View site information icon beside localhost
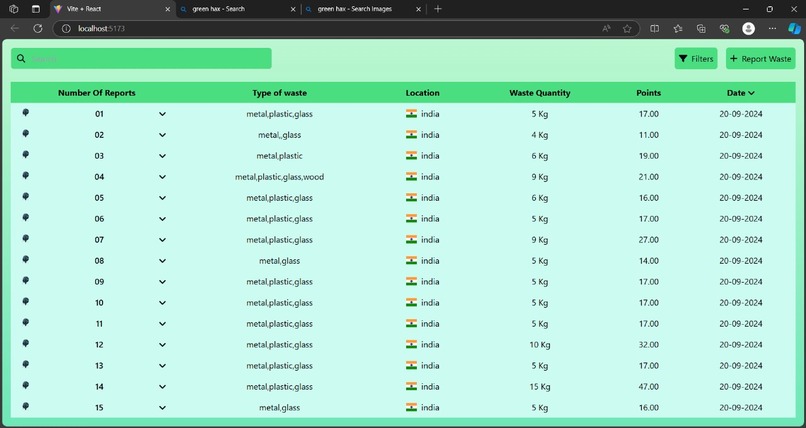The width and height of the screenshot is (806, 428). pyautogui.click(x=66, y=29)
